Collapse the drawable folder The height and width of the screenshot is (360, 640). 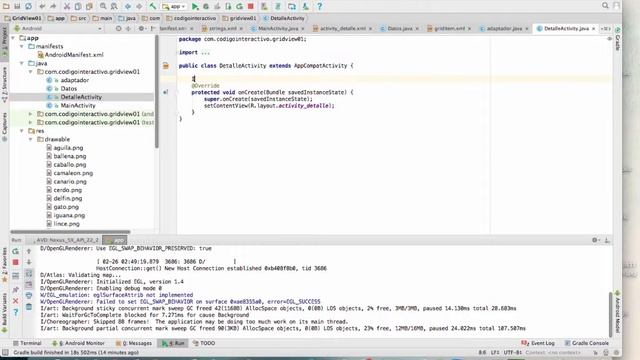(x=31, y=139)
